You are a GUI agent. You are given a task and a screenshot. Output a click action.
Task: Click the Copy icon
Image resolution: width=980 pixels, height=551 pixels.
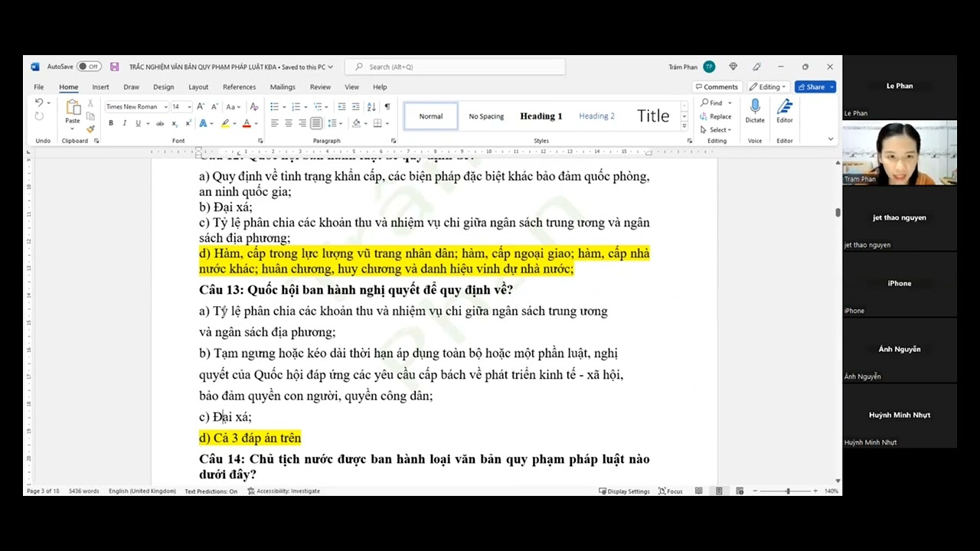pyautogui.click(x=90, y=116)
